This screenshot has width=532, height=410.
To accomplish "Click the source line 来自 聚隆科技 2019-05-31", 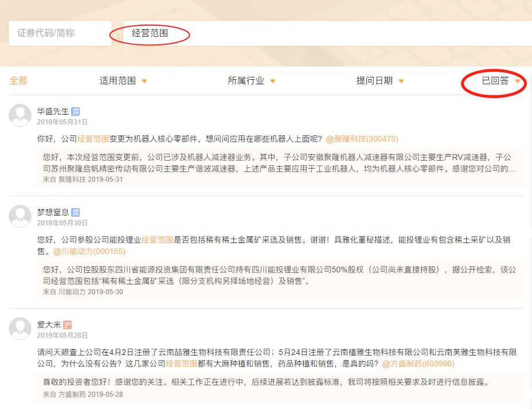I will [x=83, y=179].
